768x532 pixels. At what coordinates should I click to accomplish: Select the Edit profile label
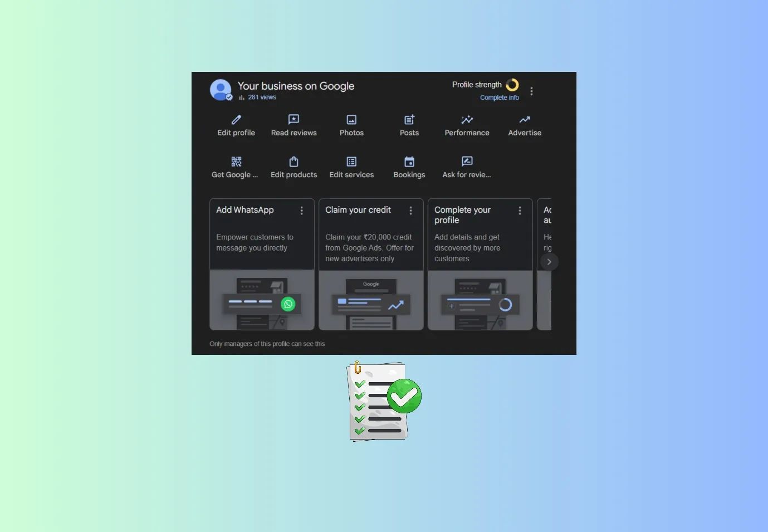(236, 133)
